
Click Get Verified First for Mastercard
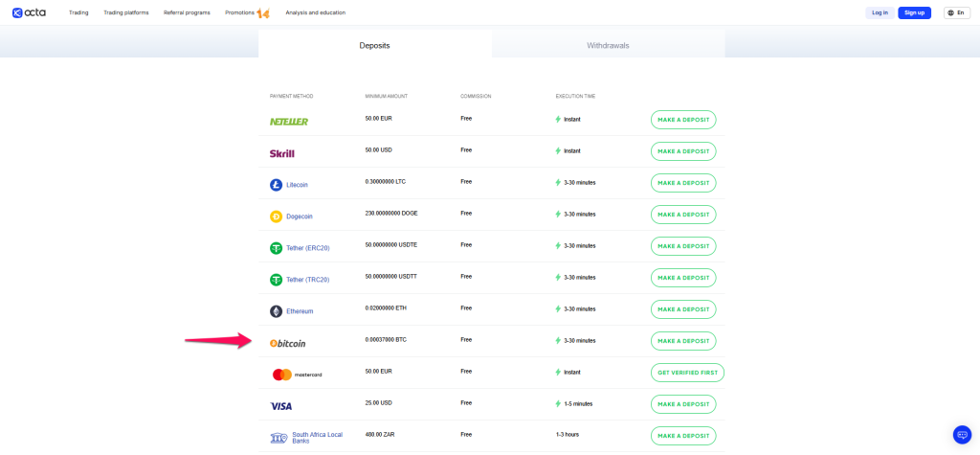point(687,373)
